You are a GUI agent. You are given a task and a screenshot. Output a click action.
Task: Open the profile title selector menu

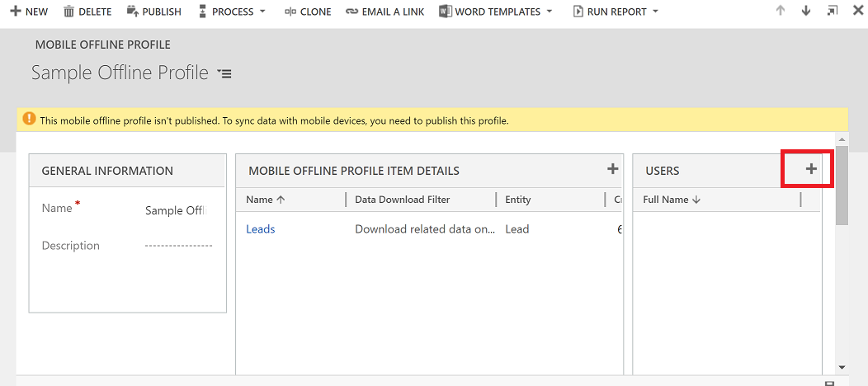(224, 73)
